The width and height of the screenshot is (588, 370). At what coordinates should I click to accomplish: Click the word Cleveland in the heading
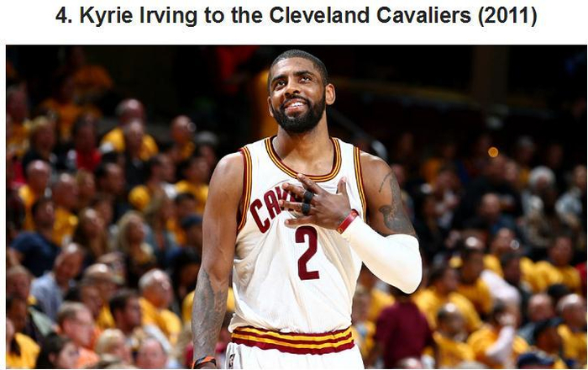[x=320, y=15]
